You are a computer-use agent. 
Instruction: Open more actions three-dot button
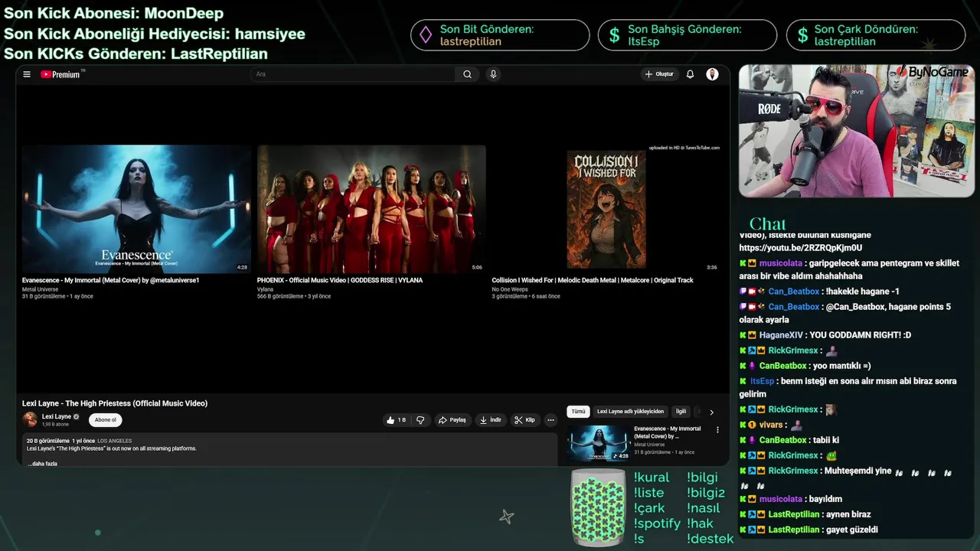550,420
